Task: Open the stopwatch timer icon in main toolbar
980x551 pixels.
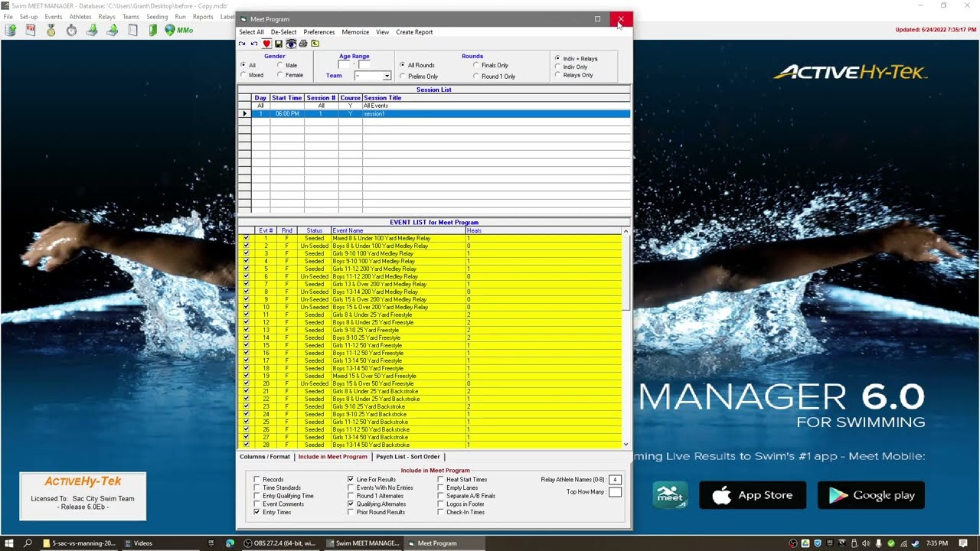Action: tap(71, 30)
